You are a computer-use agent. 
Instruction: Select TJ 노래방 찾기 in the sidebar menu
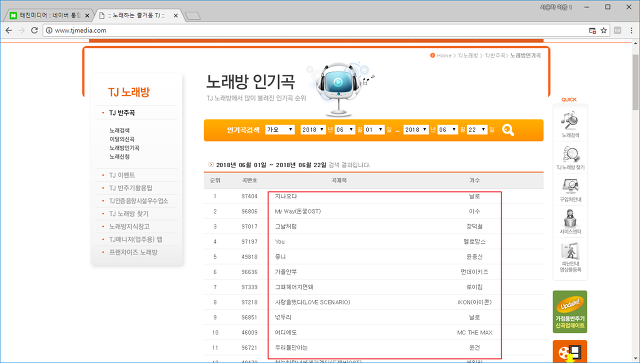pos(129,214)
